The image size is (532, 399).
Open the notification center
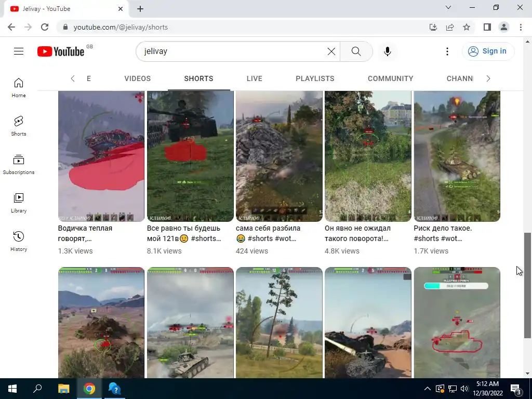[x=516, y=389]
